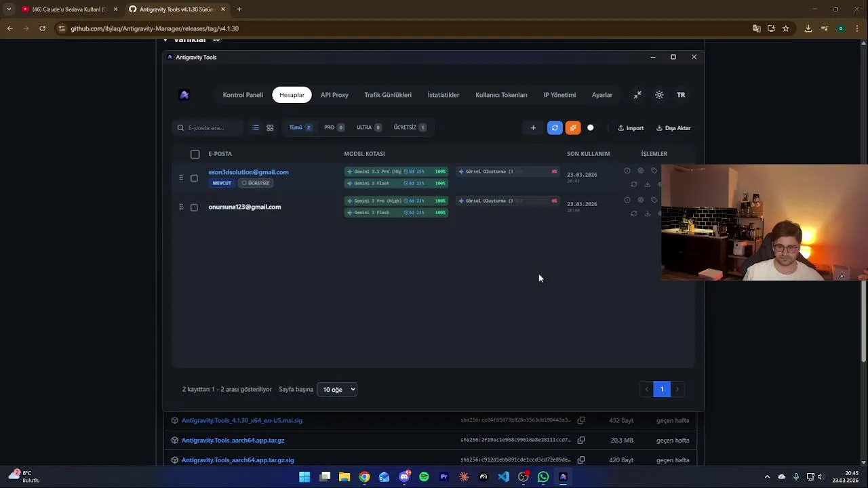Image resolution: width=868 pixels, height=488 pixels.
Task: Click tag icon for eson3dsolution account
Action: (x=654, y=171)
